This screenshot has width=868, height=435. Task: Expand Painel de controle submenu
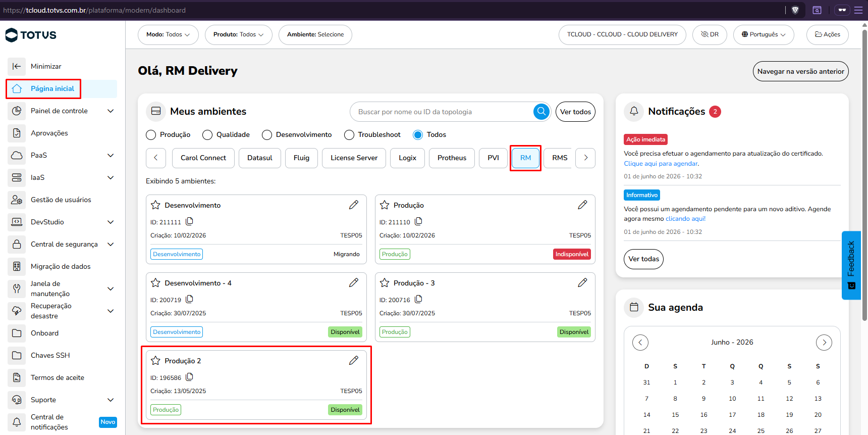pos(111,111)
